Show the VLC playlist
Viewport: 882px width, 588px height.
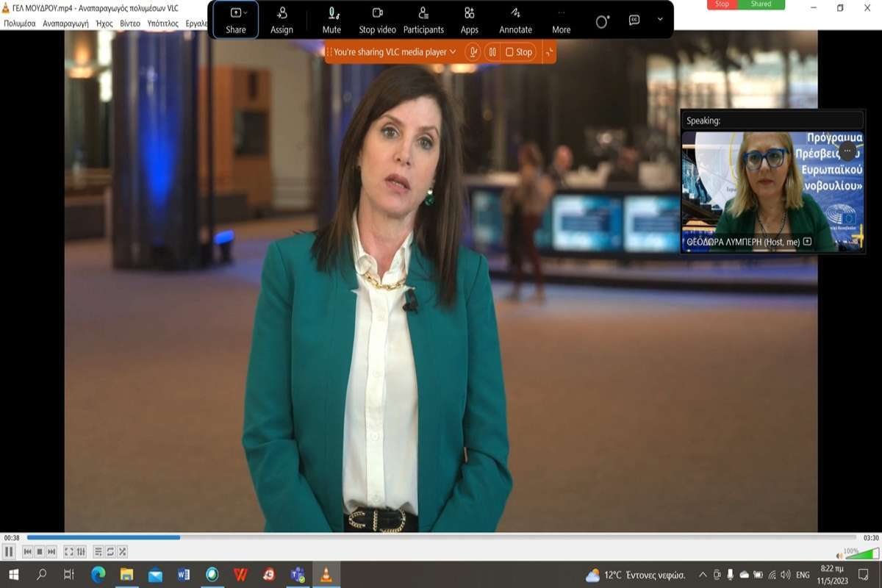pyautogui.click(x=98, y=551)
